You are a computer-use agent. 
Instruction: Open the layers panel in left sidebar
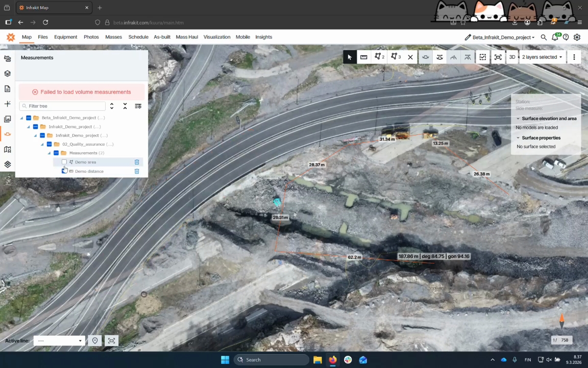tap(8, 74)
